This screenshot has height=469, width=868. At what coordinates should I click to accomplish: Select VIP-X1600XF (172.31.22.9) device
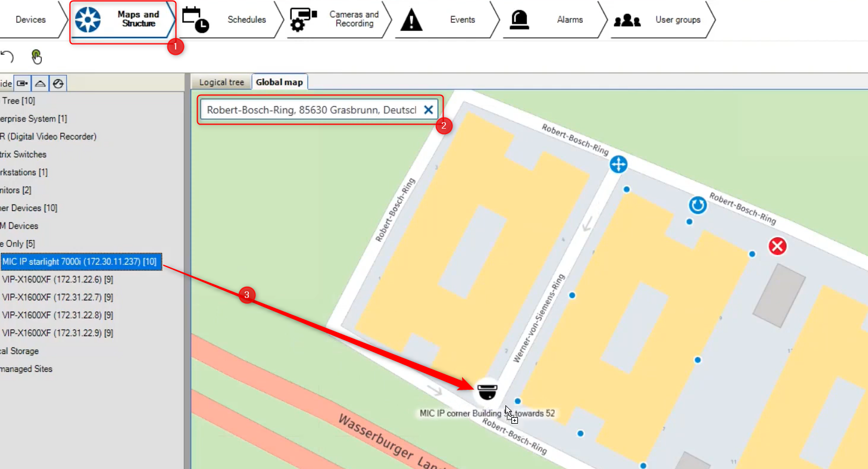tap(58, 333)
